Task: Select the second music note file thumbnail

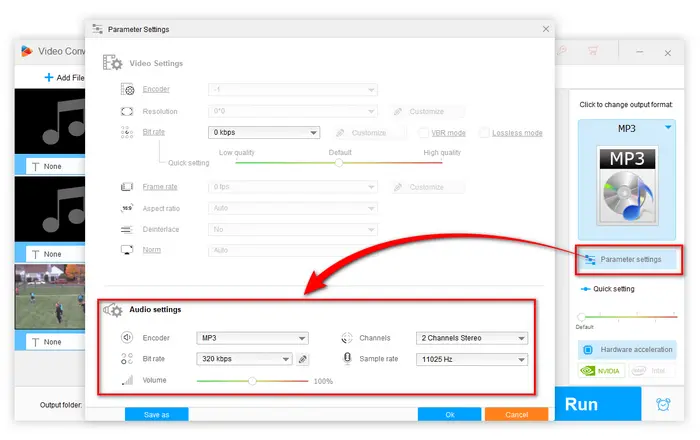Action: (x=50, y=209)
